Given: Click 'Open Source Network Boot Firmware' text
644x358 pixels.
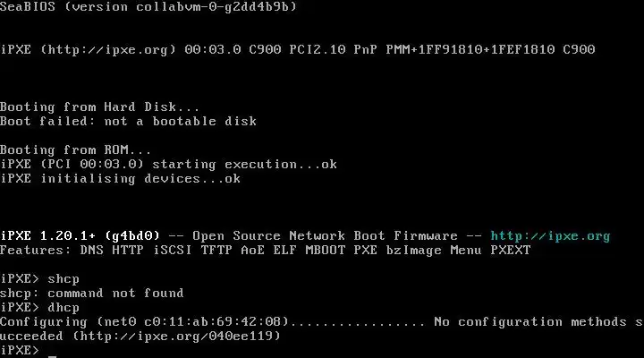Looking at the screenshot, I should (325, 236).
